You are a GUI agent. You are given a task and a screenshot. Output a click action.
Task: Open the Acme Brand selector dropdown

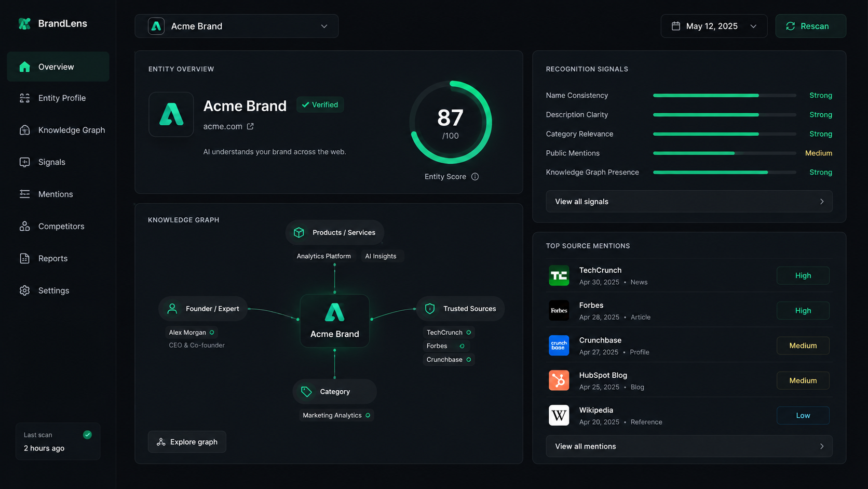tap(236, 26)
